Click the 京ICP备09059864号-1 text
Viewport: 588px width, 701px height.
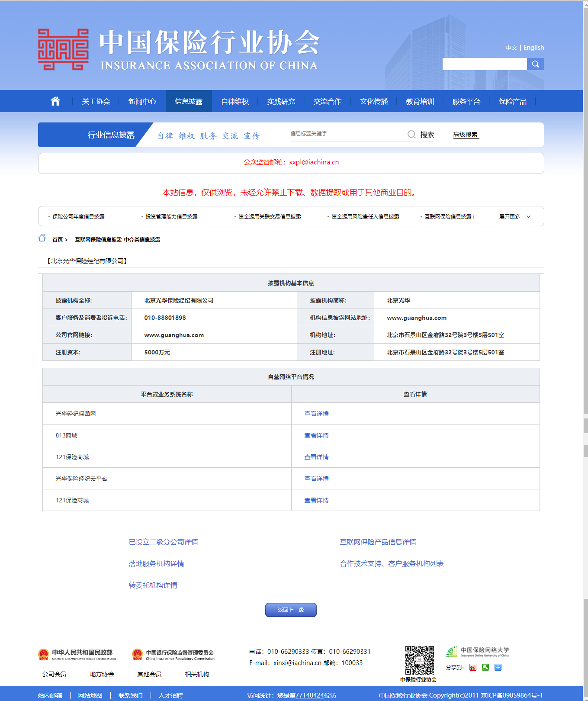[x=512, y=695]
